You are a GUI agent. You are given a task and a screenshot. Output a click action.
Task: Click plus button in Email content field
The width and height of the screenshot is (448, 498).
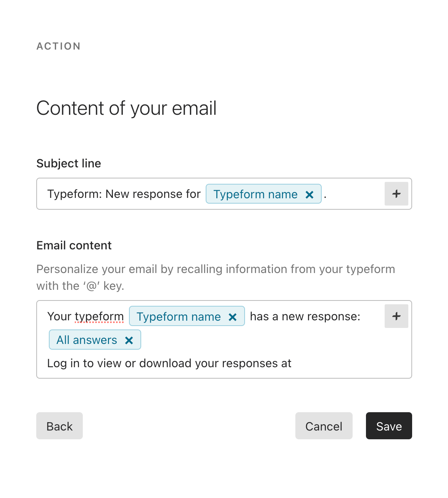[x=396, y=316]
